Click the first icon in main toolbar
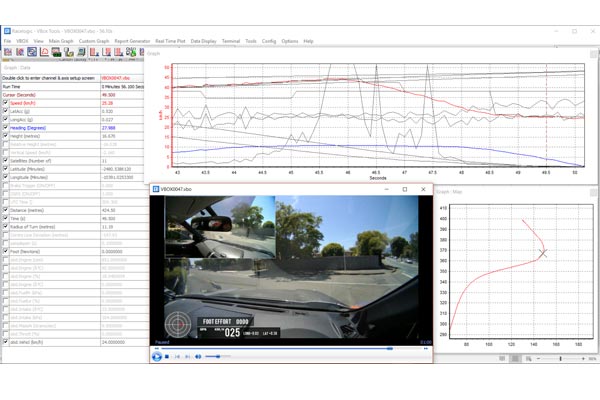600x400 pixels. coord(6,51)
